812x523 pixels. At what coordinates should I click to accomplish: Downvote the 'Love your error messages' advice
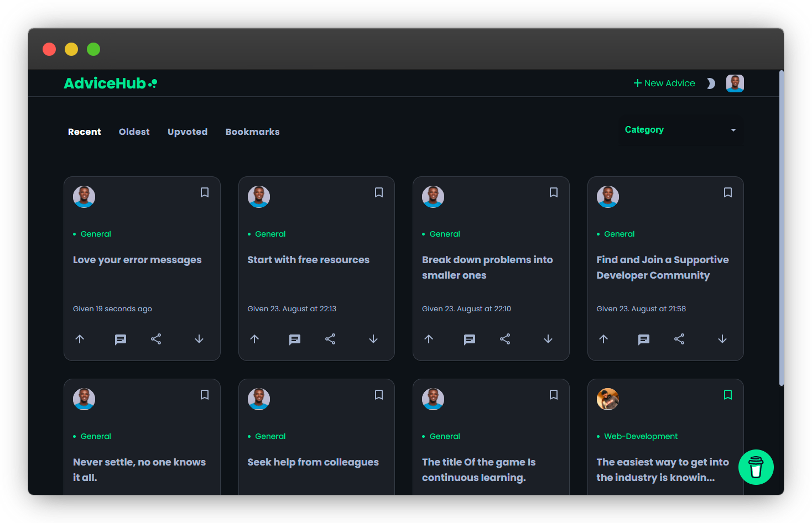[x=199, y=339]
